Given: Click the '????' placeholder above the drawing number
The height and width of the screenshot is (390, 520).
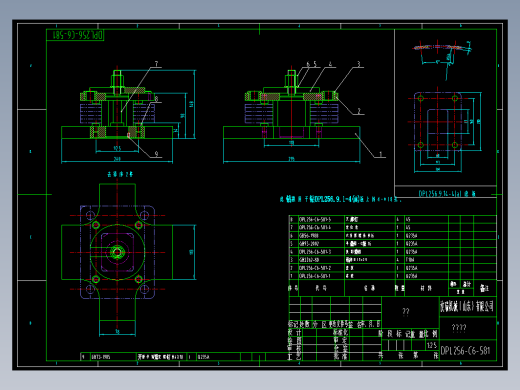Looking at the screenshot, I should [459, 328].
